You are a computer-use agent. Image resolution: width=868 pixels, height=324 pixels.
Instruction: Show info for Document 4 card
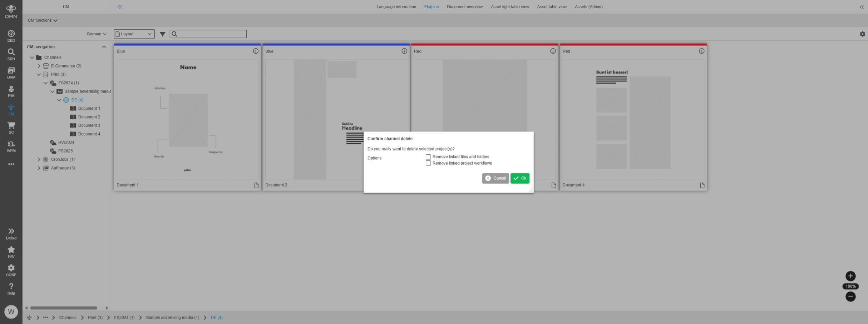pos(701,51)
